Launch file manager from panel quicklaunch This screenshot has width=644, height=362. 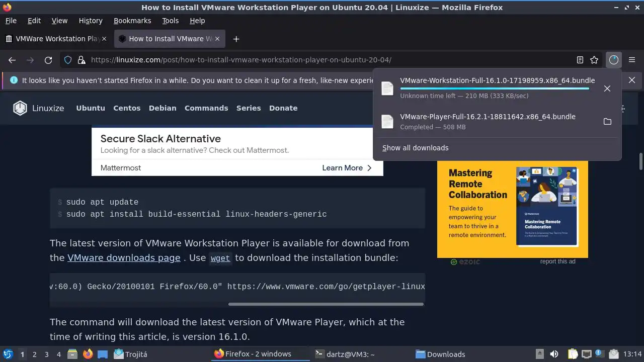[72, 354]
